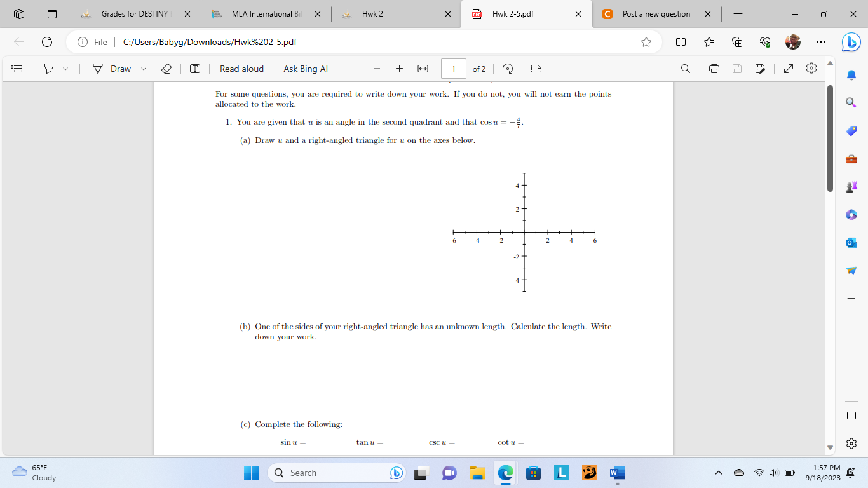868x488 pixels.
Task: View site information File icon
Action: tap(92, 42)
